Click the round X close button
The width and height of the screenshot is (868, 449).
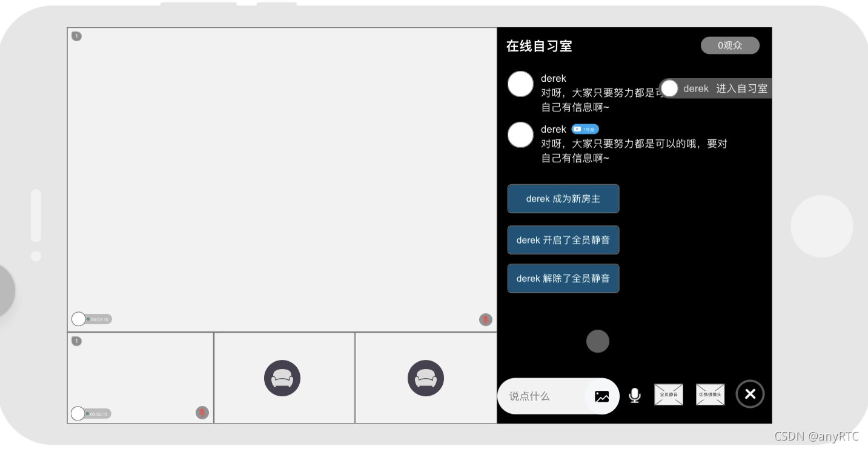750,394
